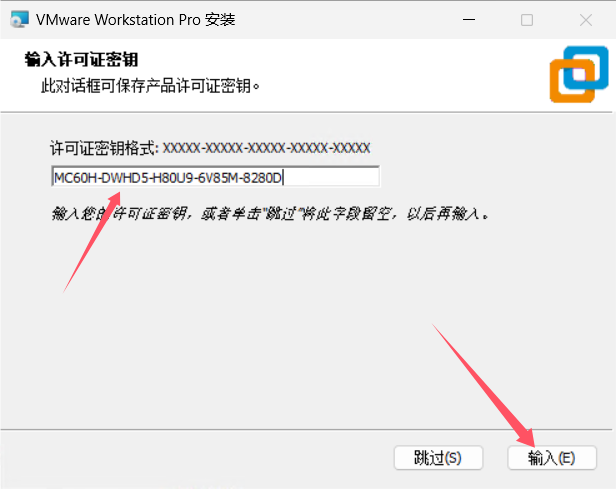Click the VMware installer title bar icon
Viewport: 616px width, 489px height.
20,20
